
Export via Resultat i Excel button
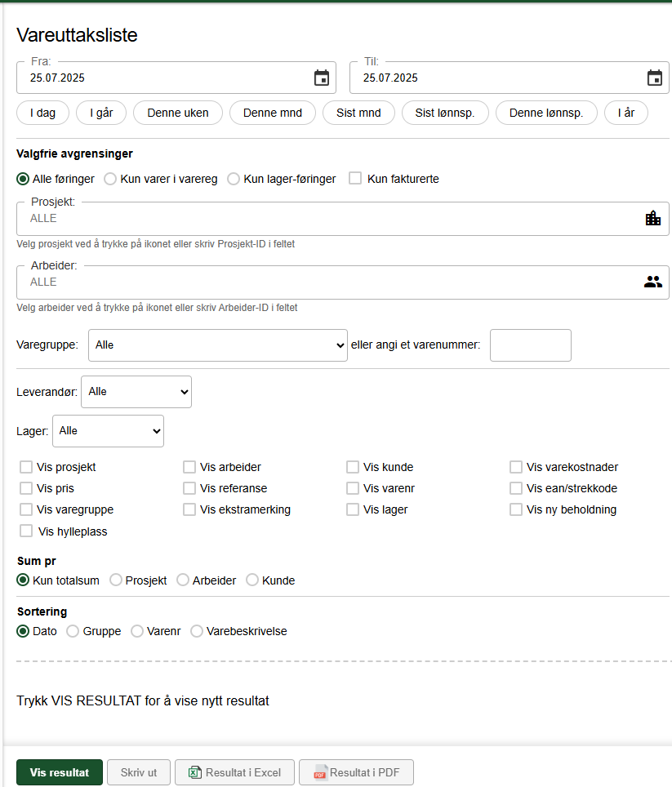click(x=234, y=772)
